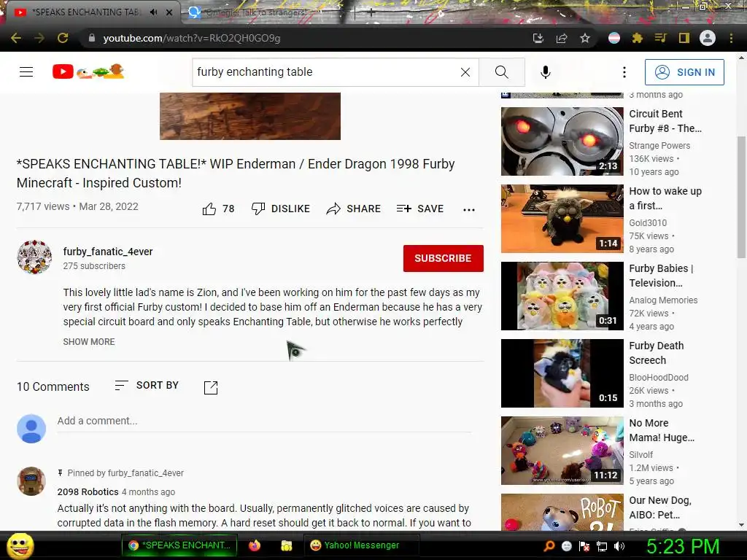Screen dimensions: 747x560
Task: Focus the Add a comment field
Action: pyautogui.click(x=264, y=421)
